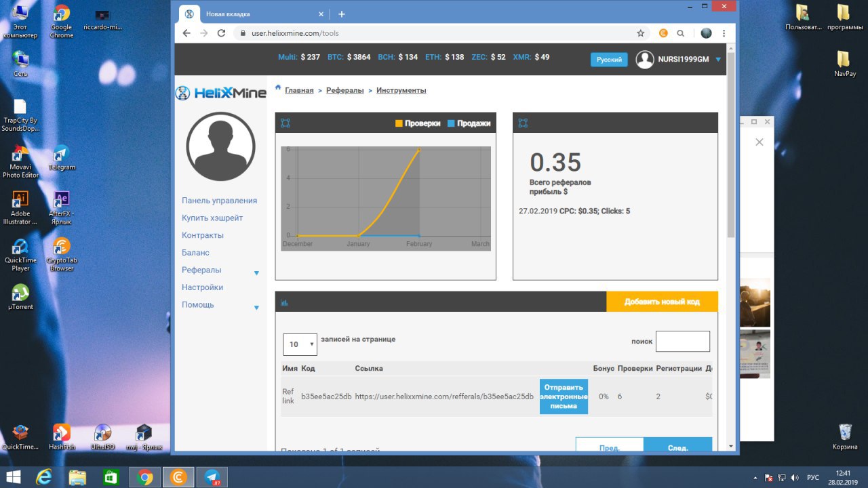Screen dimensions: 868x488
Task: Open a new browser tab
Action: point(342,14)
